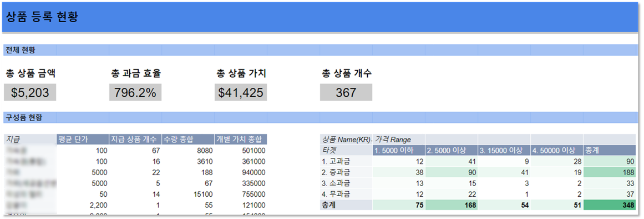This screenshot has width=644, height=219.
Task: Click the '지급' column header
Action: point(29,139)
